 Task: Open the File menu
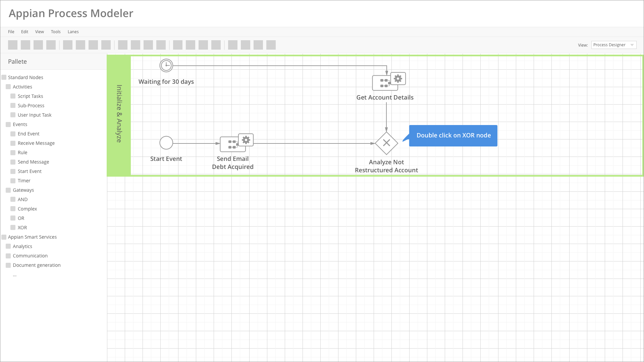(11, 32)
